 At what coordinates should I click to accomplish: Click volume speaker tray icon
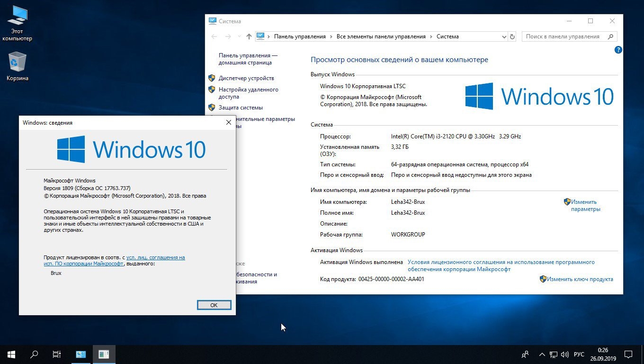pos(565,354)
